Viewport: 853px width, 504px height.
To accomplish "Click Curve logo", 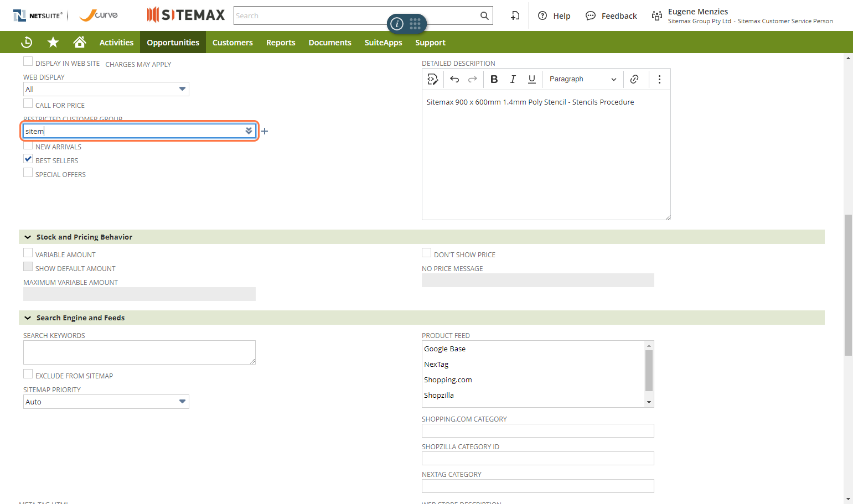I will (99, 15).
